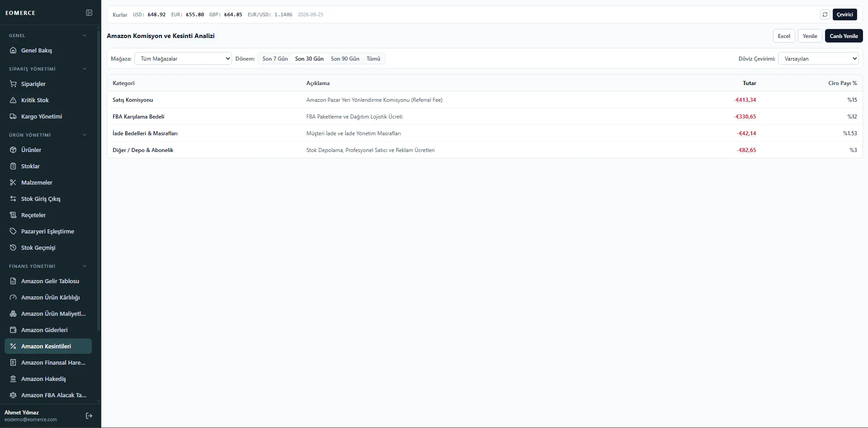Collapse the SİPARİŞ YÖNETİMİ section
868x428 pixels.
pyautogui.click(x=48, y=69)
